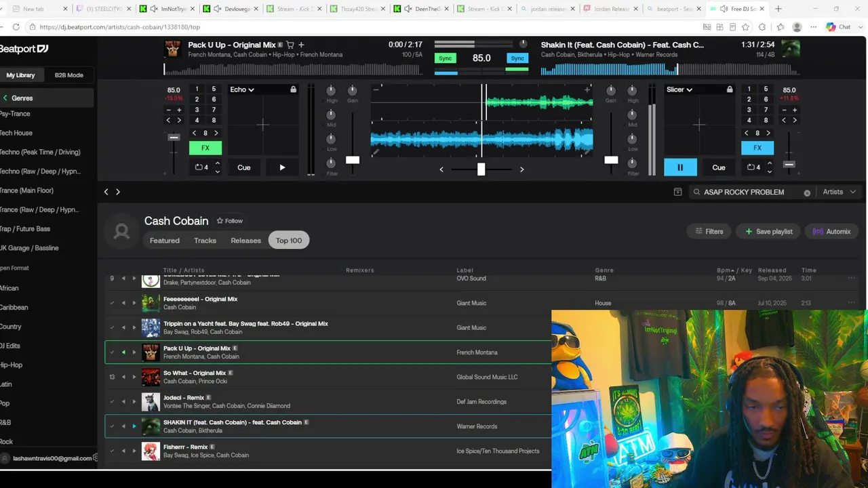Load Trippin on a Yacht to right deck
Screen dimensions: 868x488
click(134, 328)
